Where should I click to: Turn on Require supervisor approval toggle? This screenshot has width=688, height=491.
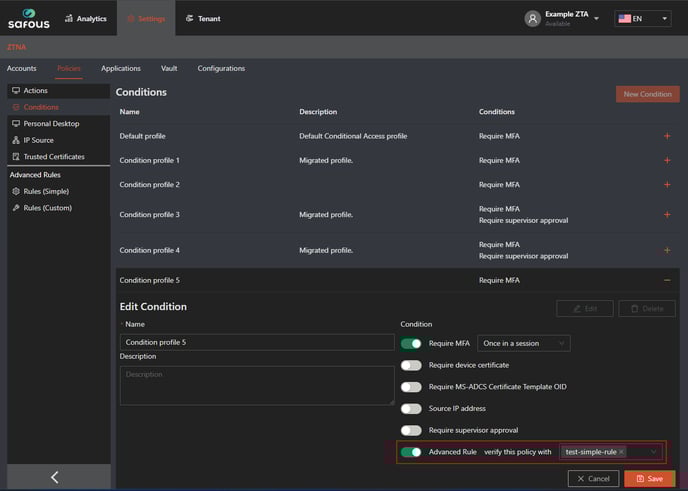click(411, 430)
